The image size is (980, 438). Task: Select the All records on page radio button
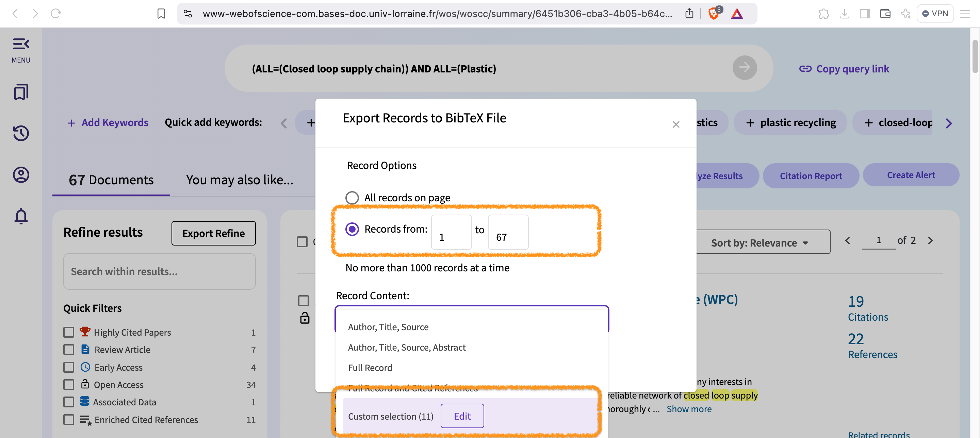[x=352, y=198]
